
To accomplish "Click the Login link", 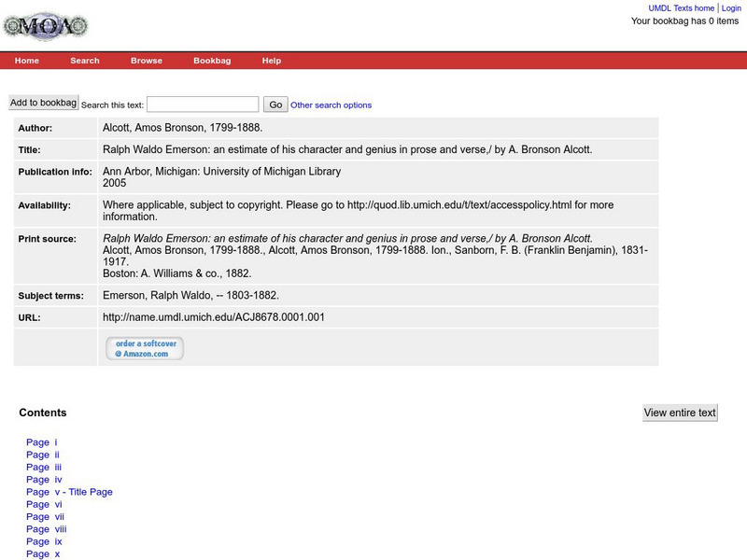I will click(x=731, y=8).
